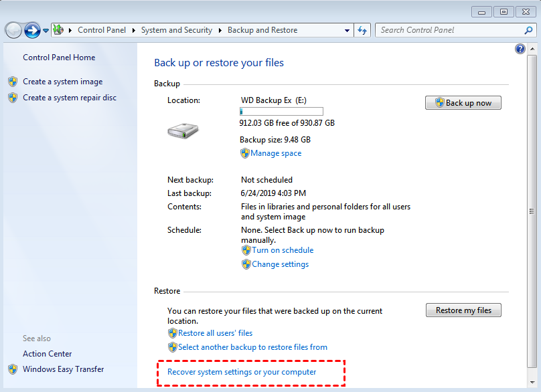Screen dimensions: 541x392
Task: Click the scrollbar up arrow
Action: 532,49
